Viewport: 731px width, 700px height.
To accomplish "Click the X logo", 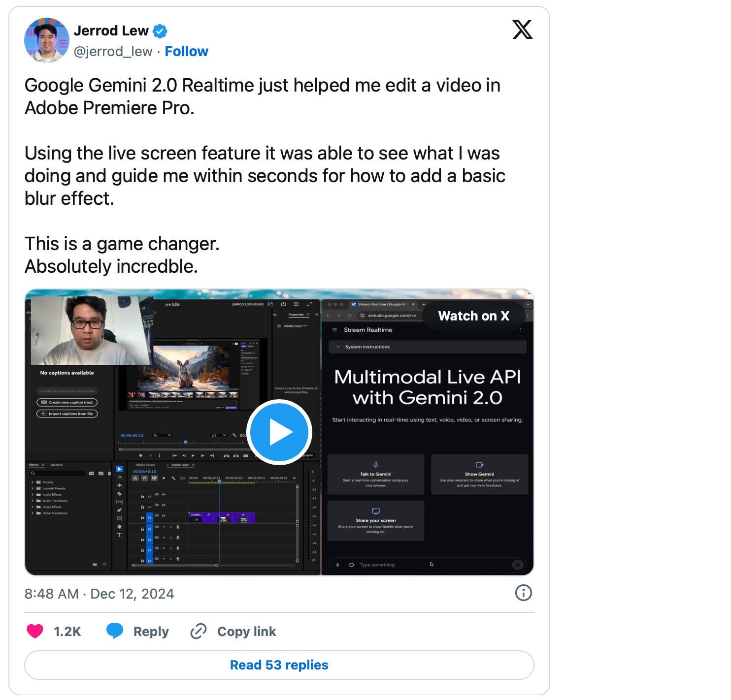I will (522, 30).
